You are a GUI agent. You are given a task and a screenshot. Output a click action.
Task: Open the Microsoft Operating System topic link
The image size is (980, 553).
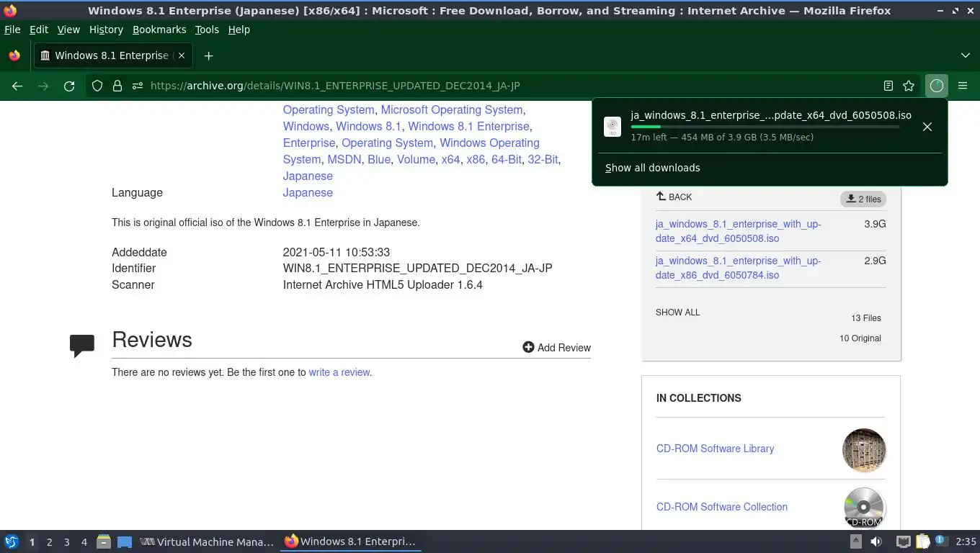click(452, 109)
